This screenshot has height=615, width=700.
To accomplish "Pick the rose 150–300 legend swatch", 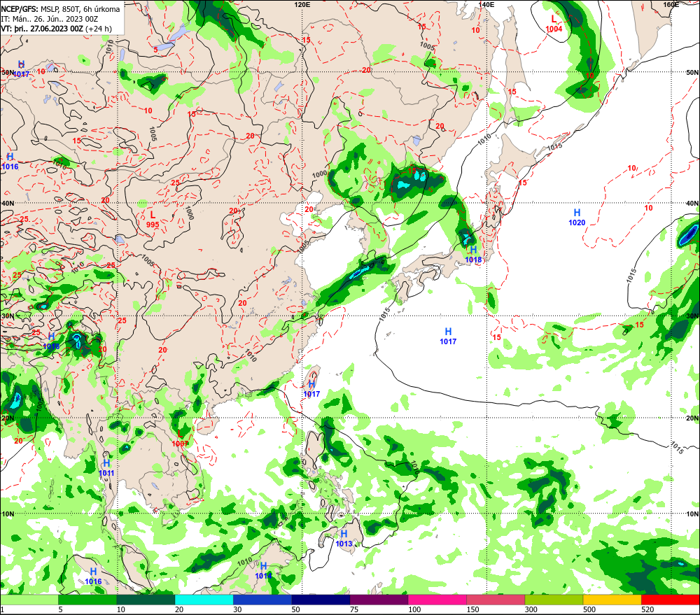I will coord(496,600).
